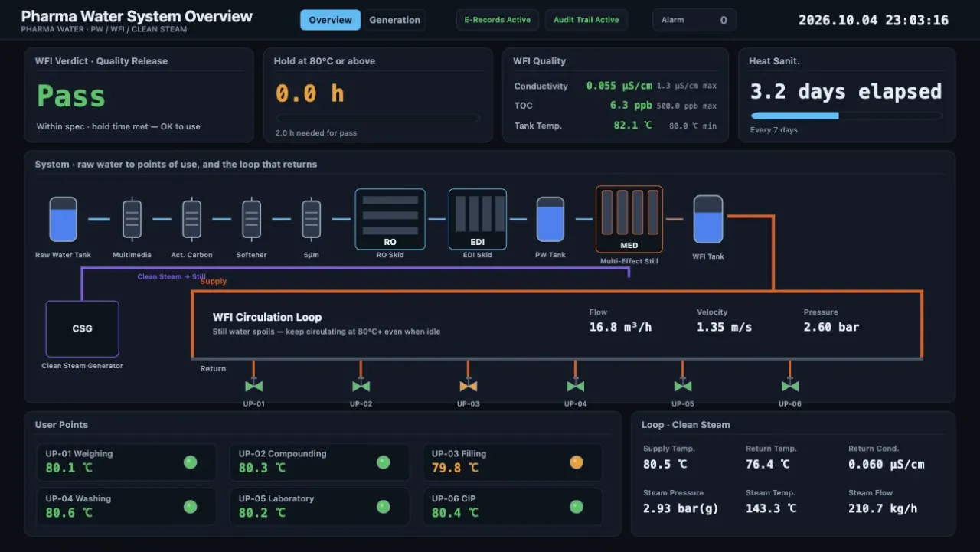Click the hold time progress bar
Screen dimensions: 980x552
378,119
